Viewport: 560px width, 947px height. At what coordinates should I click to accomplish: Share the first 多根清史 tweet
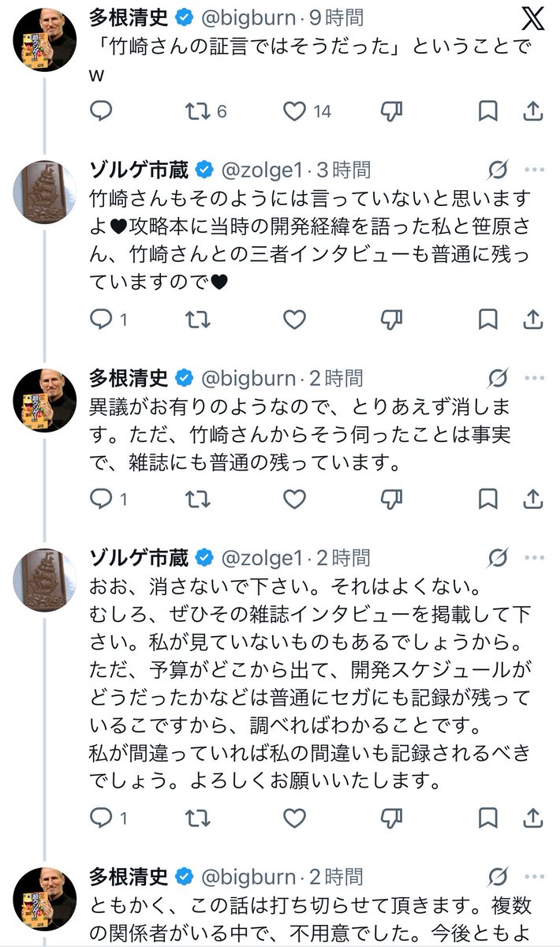coord(533,111)
